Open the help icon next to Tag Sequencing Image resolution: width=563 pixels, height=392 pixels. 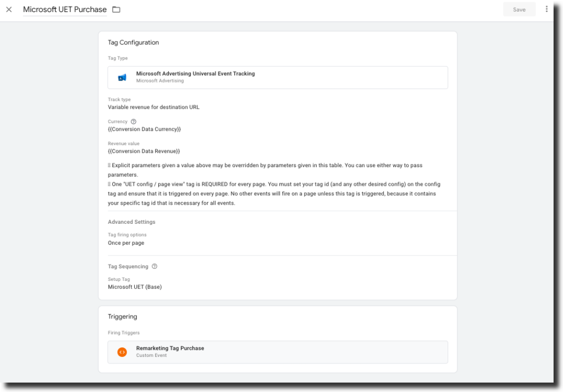[154, 267]
